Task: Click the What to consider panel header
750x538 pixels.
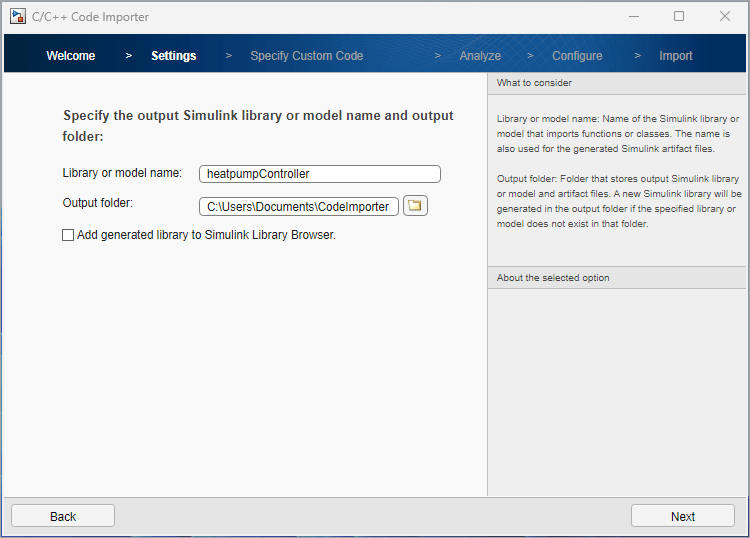Action: (x=617, y=83)
